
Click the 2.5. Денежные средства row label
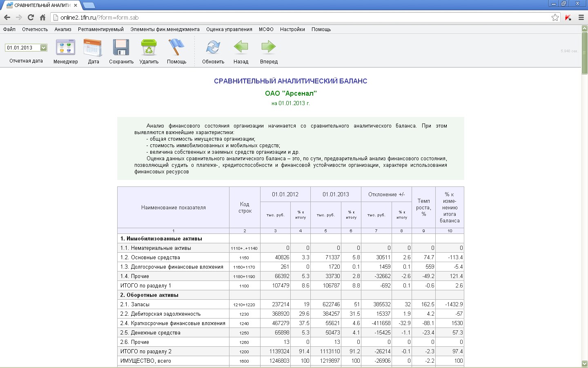pos(150,333)
